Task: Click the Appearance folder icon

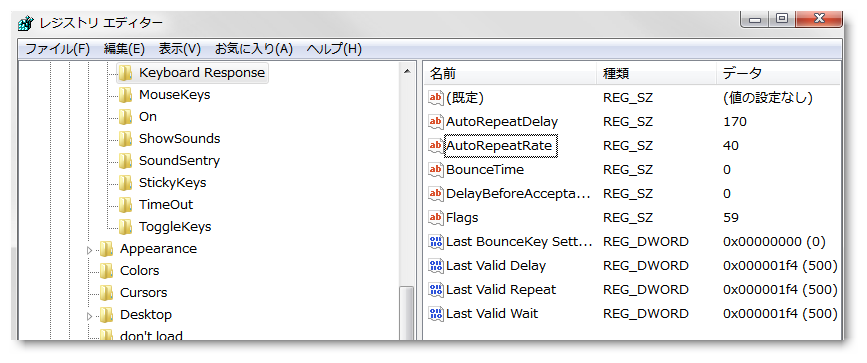Action: click(107, 248)
